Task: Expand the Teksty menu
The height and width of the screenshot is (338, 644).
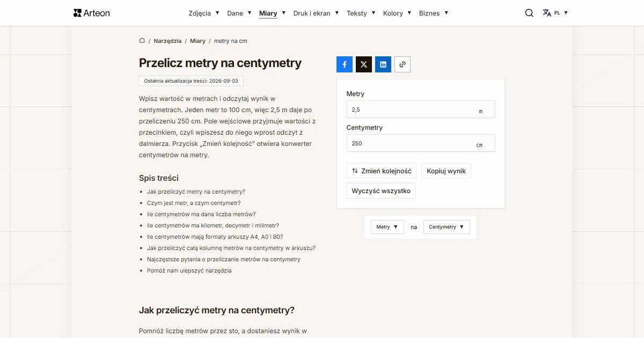Action: 361,13
